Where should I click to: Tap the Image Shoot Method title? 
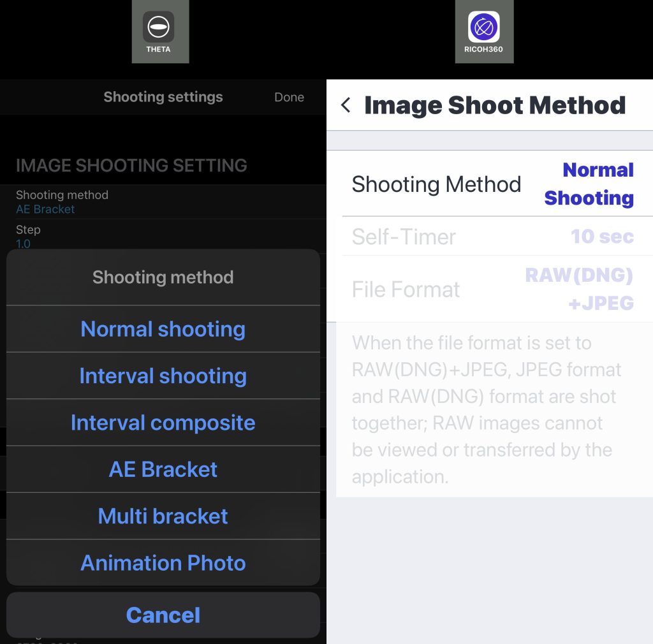(495, 105)
